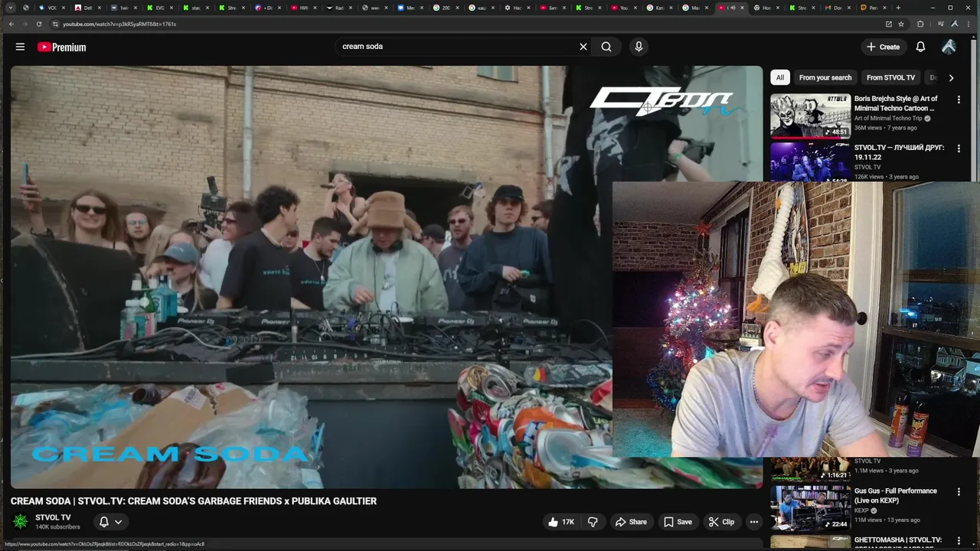Open the STVOL TV channel avatar
This screenshot has height=551, width=980.
pyautogui.click(x=21, y=521)
